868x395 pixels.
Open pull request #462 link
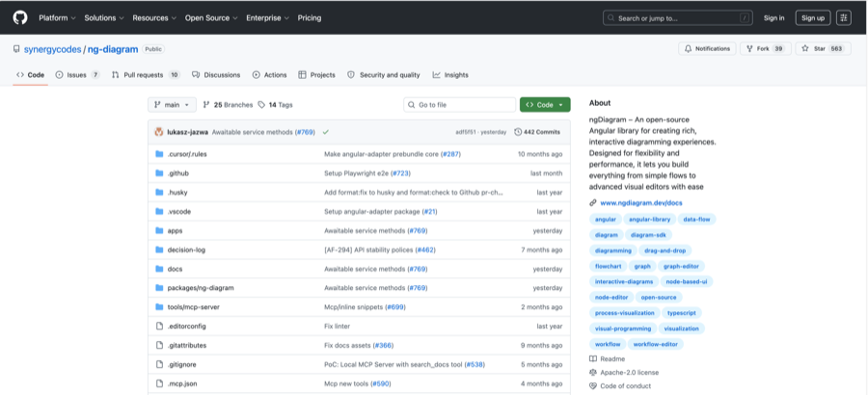click(425, 250)
